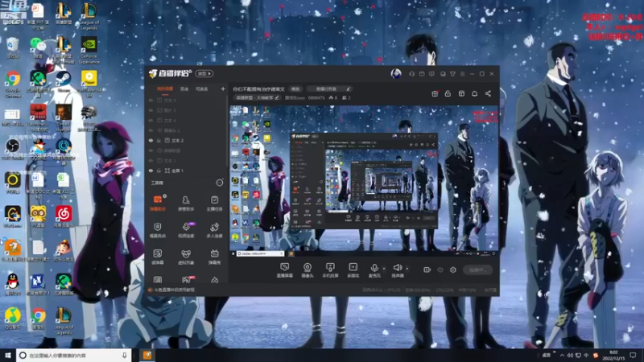
Task: Add 手机投屏 phone mirroring source
Action: coord(330,270)
